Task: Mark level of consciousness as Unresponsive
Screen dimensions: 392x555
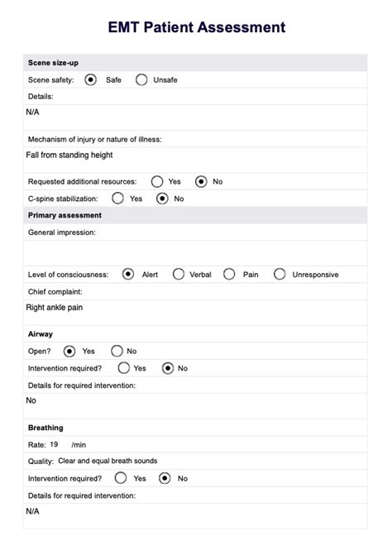Action: click(280, 274)
